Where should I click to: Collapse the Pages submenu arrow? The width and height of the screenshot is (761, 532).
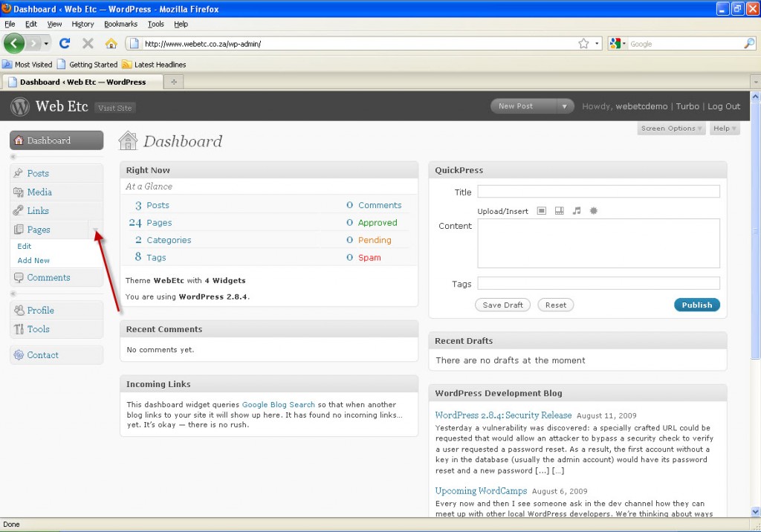[x=96, y=229]
